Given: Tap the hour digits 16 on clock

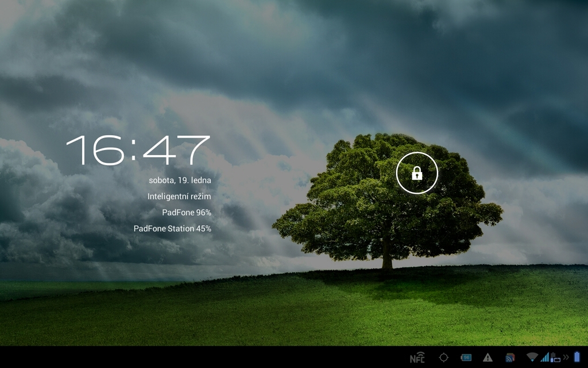Looking at the screenshot, I should click(x=94, y=151).
